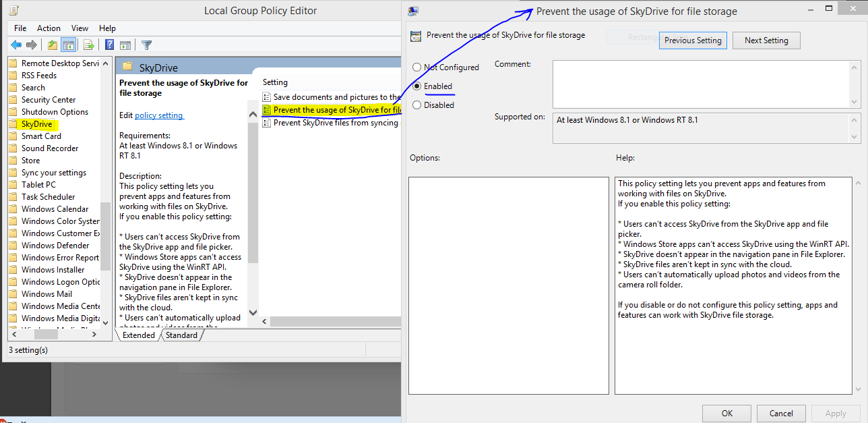Click the folder icon beside Windows Defender
This screenshot has width=868, height=423.
(13, 246)
